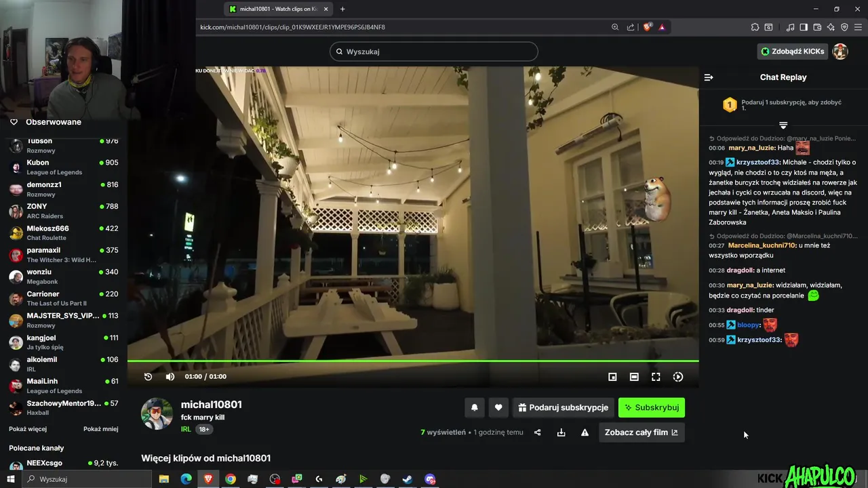Mute the video volume speaker icon
Image resolution: width=868 pixels, height=488 pixels.
pyautogui.click(x=170, y=377)
